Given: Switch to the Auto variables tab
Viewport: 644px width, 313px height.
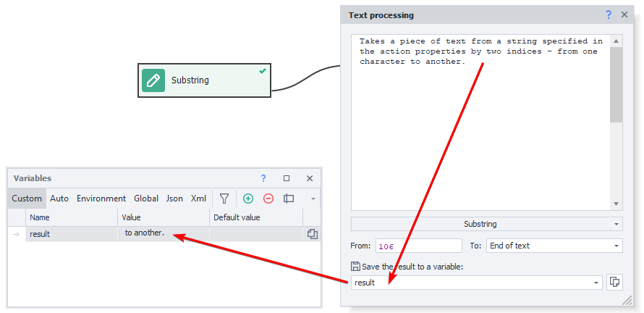Looking at the screenshot, I should coord(59,199).
